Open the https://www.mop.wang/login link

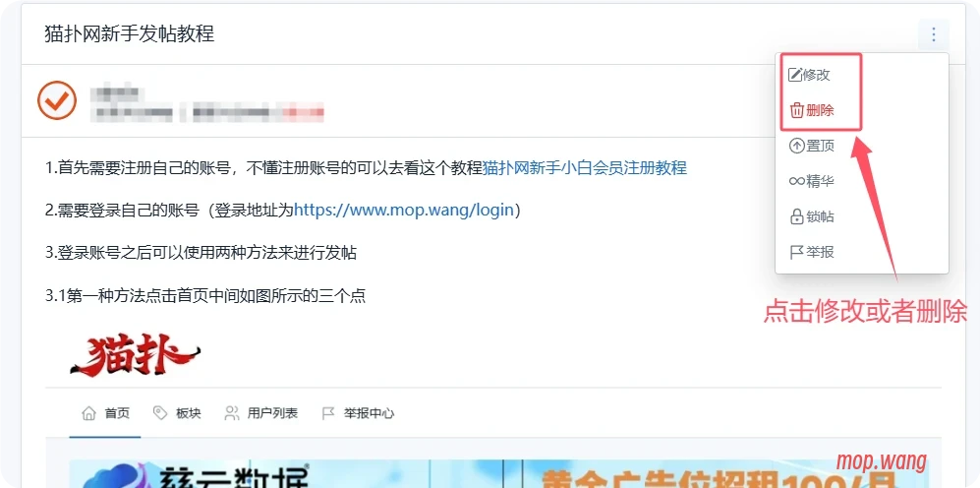point(404,211)
